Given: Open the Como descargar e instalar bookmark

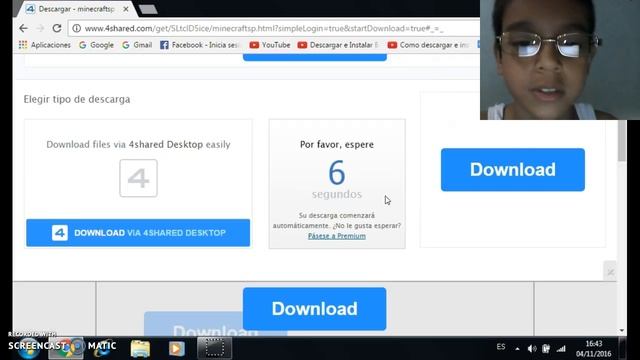Looking at the screenshot, I should (x=428, y=45).
